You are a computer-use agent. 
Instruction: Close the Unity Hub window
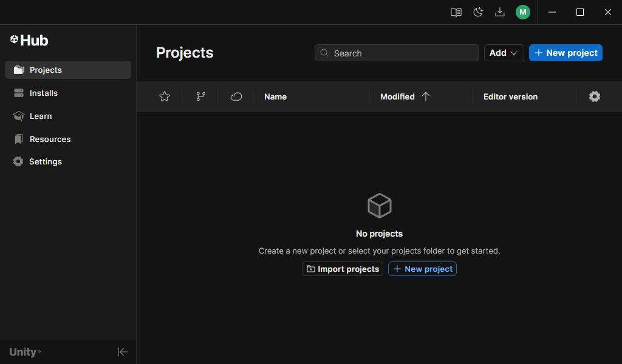[607, 12]
